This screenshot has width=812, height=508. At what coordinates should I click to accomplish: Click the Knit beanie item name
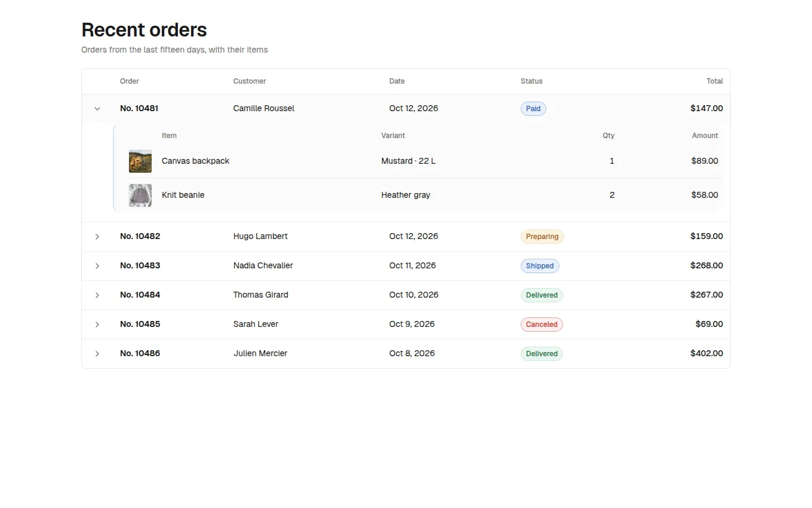click(x=183, y=195)
